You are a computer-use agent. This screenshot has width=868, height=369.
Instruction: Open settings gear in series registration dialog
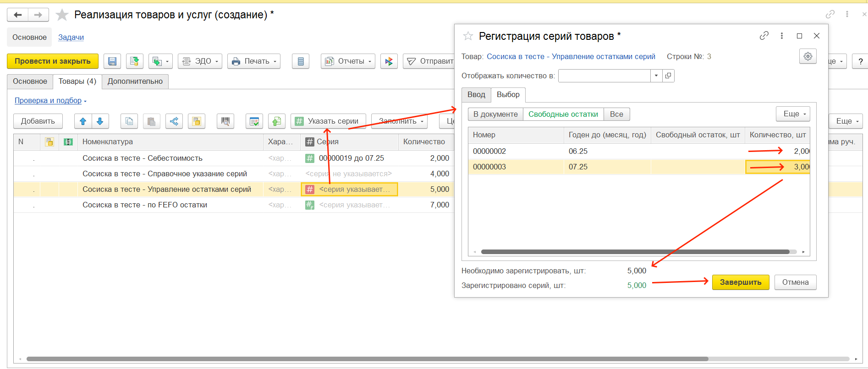click(808, 56)
